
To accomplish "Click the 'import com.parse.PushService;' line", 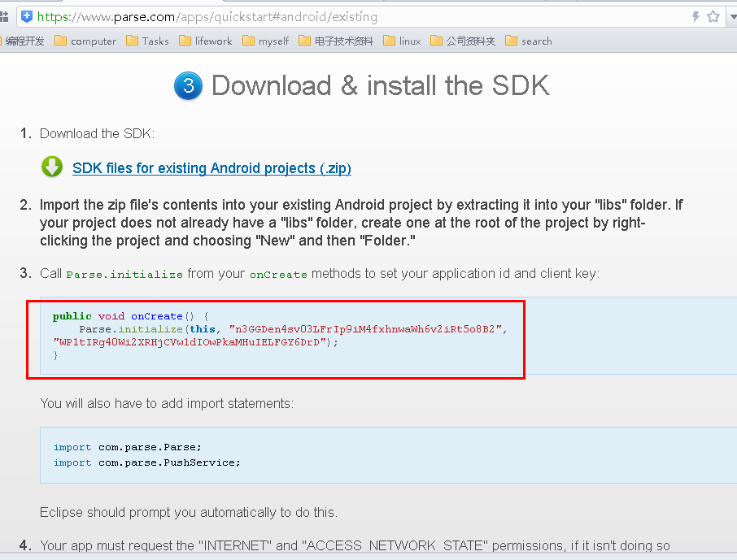I will [146, 462].
